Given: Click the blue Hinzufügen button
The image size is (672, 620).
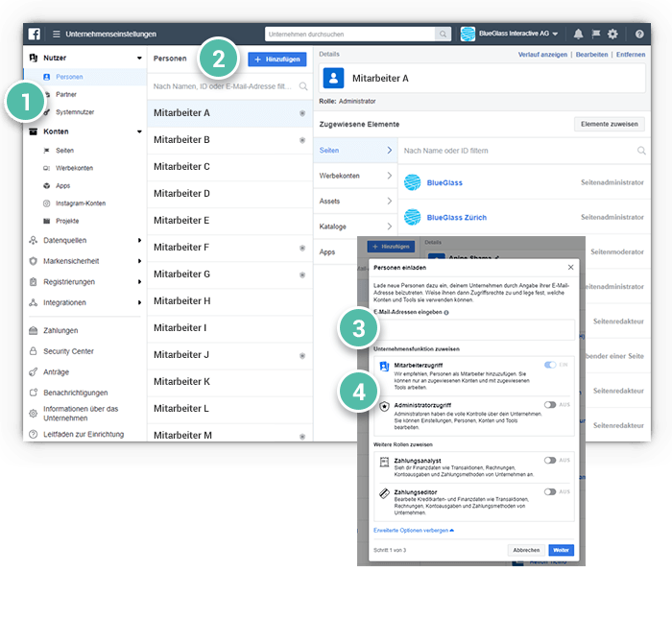Looking at the screenshot, I should 276,60.
